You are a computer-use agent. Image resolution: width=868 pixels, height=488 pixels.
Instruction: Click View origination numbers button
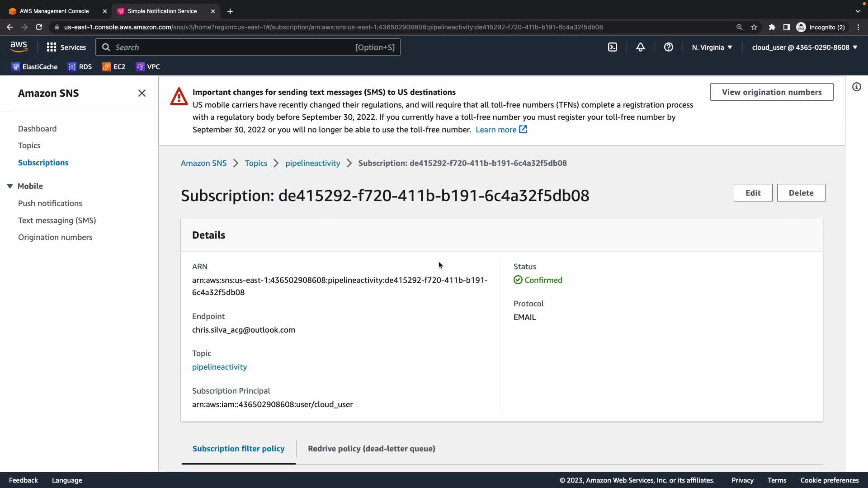pyautogui.click(x=771, y=92)
